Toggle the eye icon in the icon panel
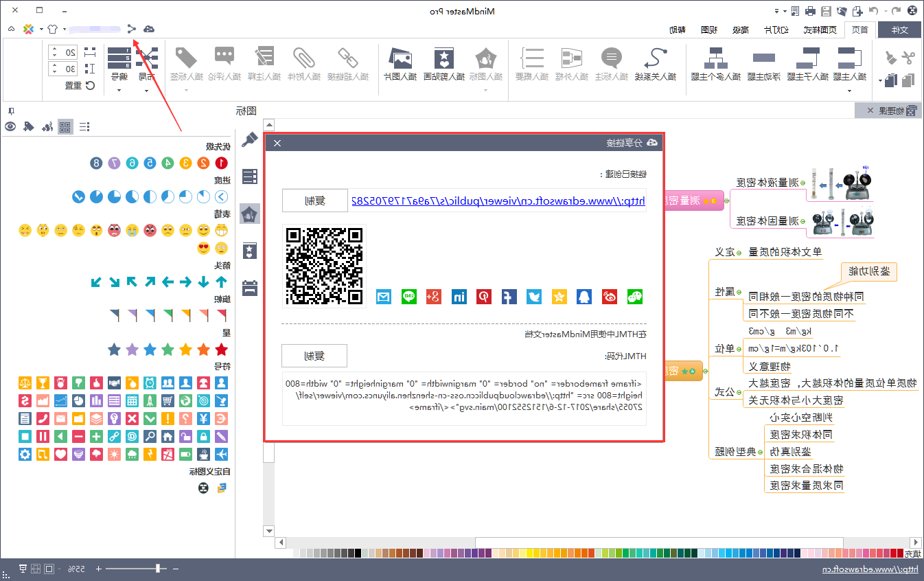 tap(10, 126)
